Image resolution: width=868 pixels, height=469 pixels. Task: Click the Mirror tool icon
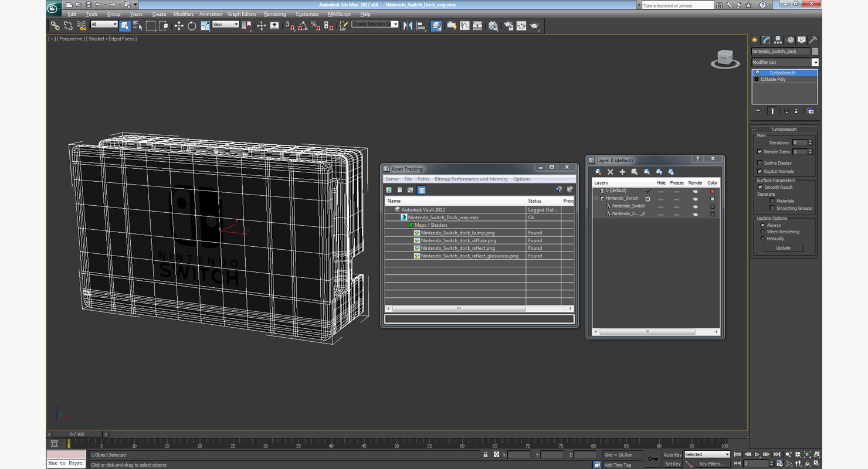pyautogui.click(x=408, y=26)
